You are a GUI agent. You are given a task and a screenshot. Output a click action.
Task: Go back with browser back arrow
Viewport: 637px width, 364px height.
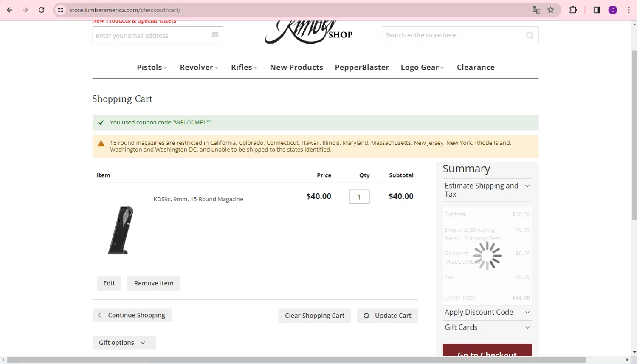pyautogui.click(x=9, y=10)
